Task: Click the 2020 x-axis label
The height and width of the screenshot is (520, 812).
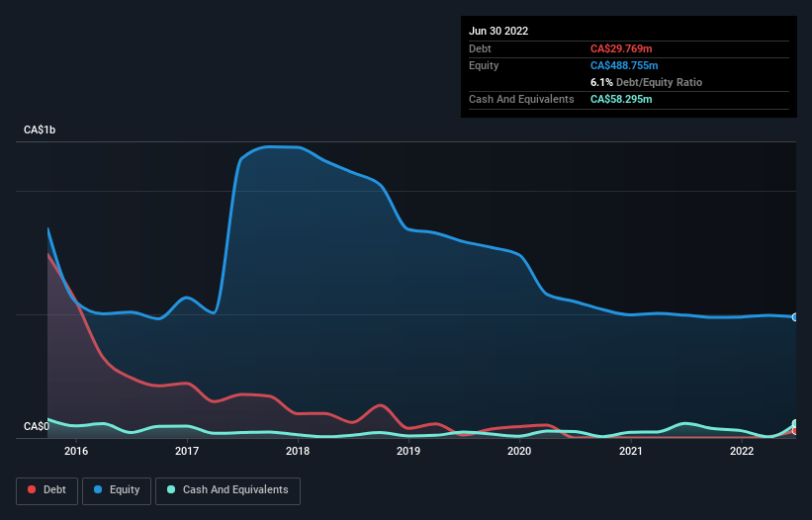Action: click(x=519, y=451)
